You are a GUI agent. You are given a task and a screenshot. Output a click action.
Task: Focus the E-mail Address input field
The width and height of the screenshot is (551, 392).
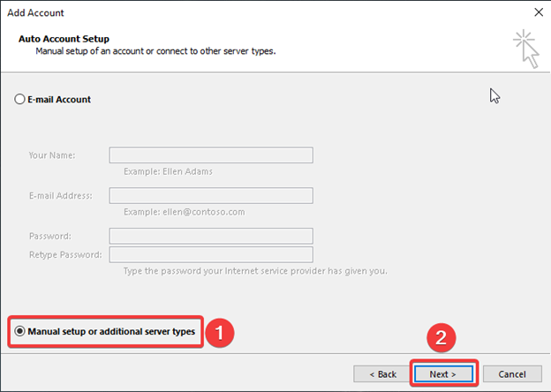pyautogui.click(x=211, y=196)
